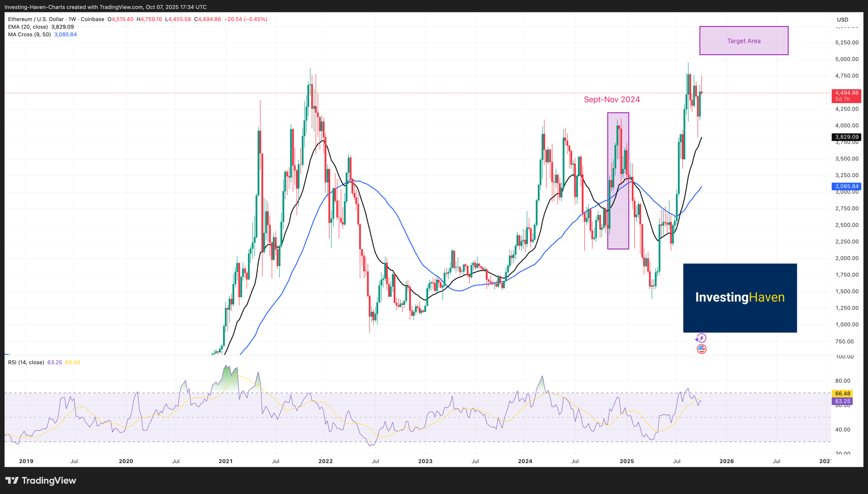This screenshot has height=494, width=868.
Task: Open the Coinbase exchange selector
Action: 92,19
